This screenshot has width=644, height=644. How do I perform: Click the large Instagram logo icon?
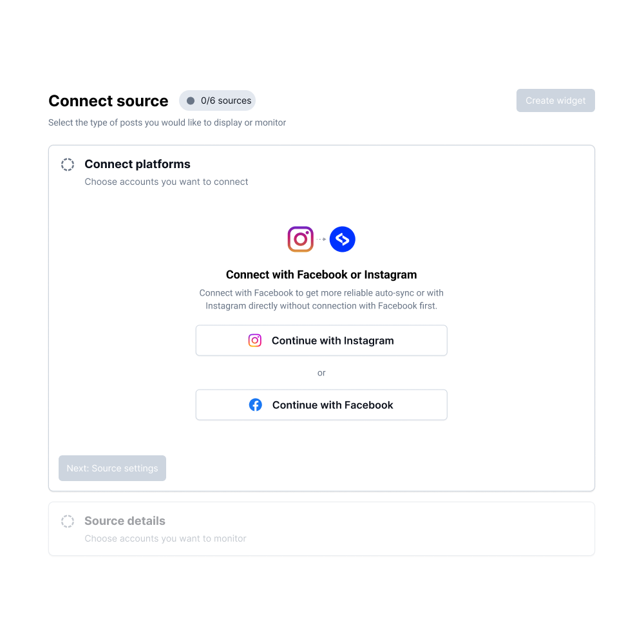point(300,239)
